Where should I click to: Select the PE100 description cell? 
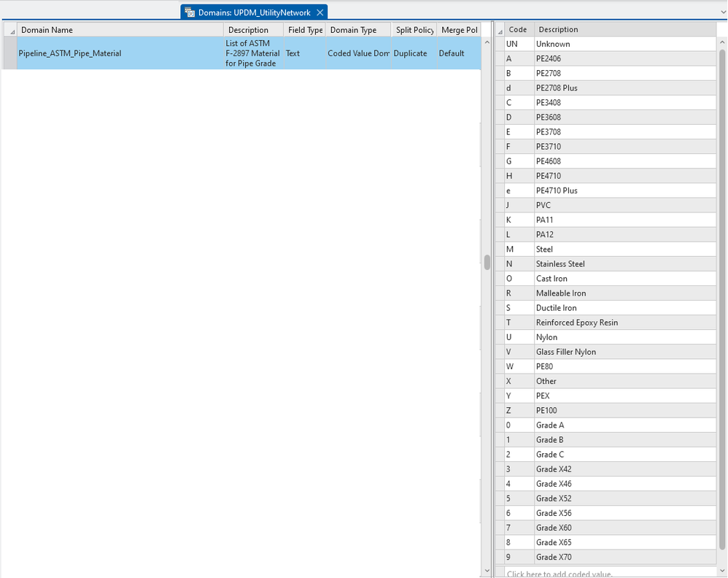tap(625, 410)
